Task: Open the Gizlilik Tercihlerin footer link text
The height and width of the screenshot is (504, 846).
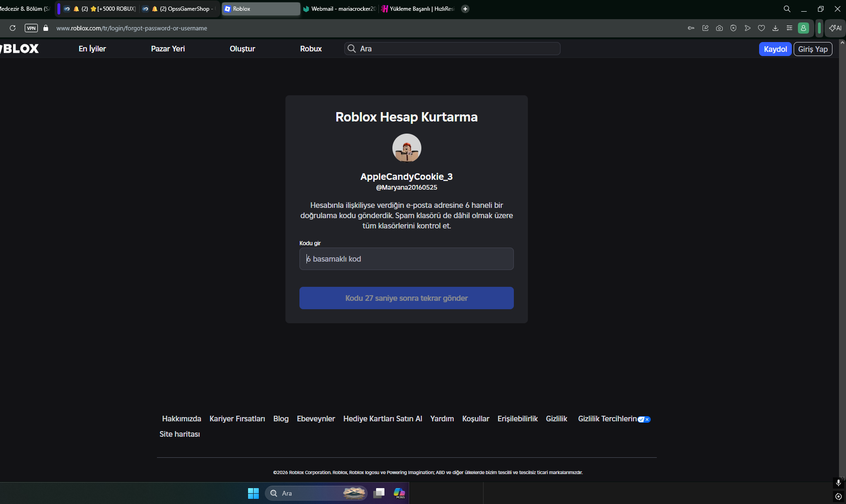Action: click(x=607, y=419)
